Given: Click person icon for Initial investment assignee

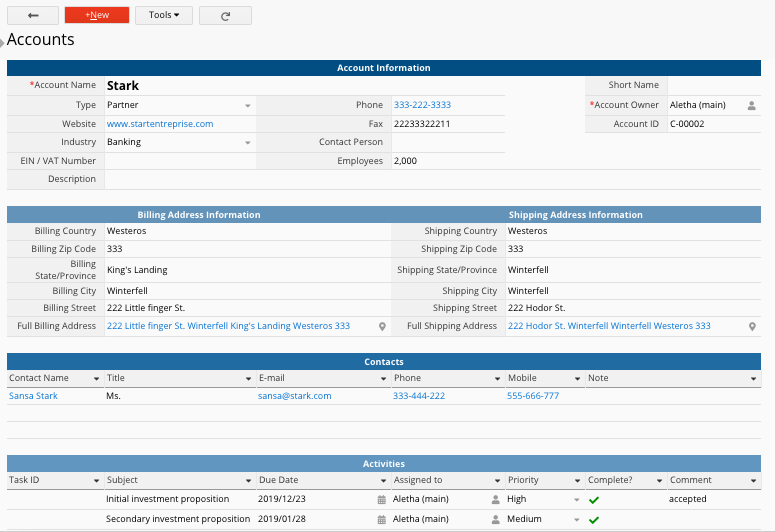Looking at the screenshot, I should (x=494, y=499).
